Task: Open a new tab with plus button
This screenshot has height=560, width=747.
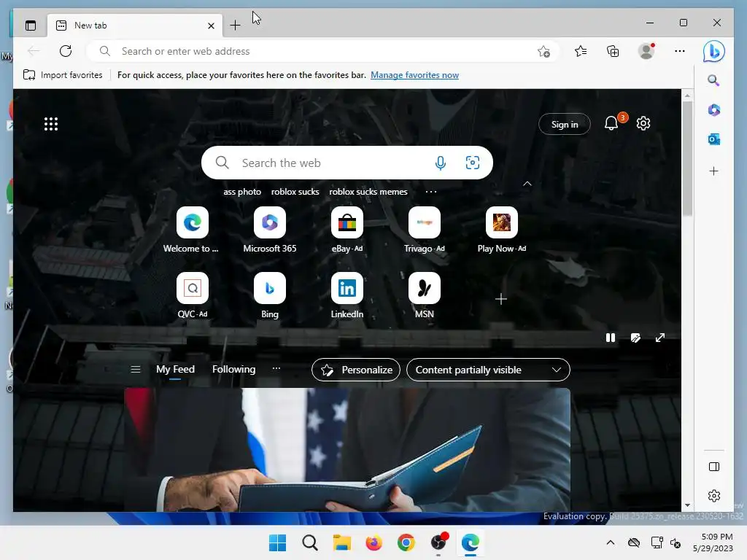Action: (235, 26)
